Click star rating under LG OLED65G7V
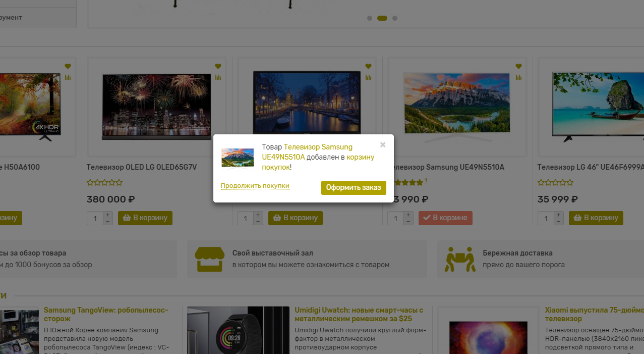This screenshot has width=644, height=354. (x=104, y=183)
